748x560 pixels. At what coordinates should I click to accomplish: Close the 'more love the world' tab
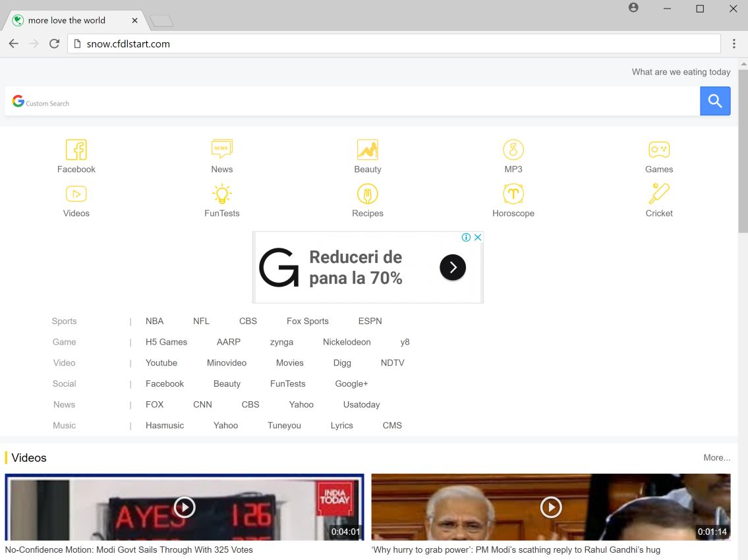[x=134, y=20]
